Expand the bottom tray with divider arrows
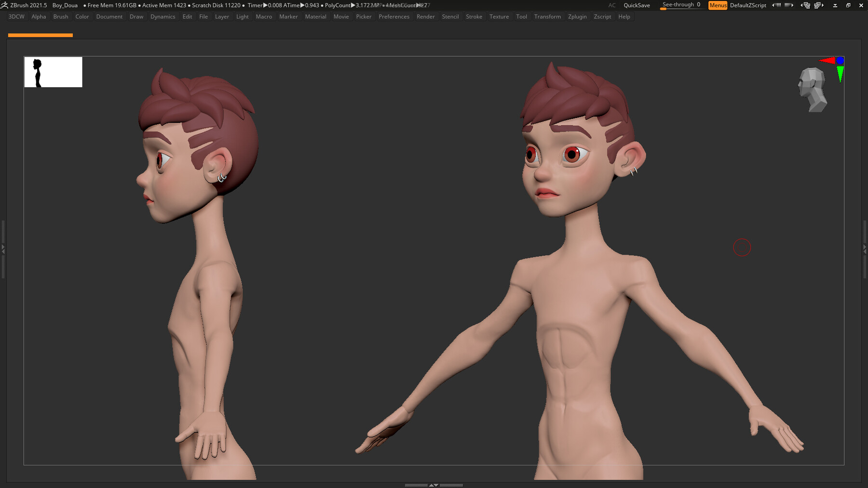 pos(434,485)
